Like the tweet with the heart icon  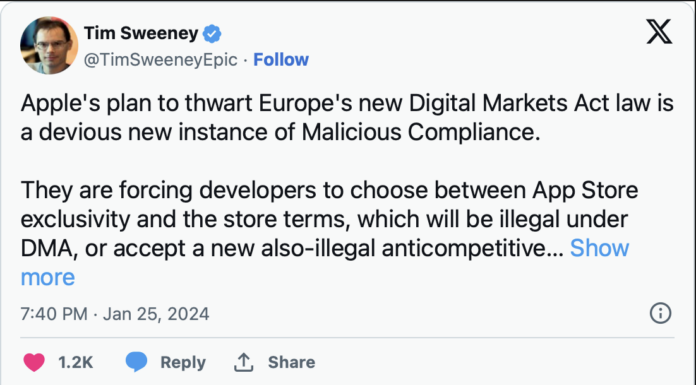(34, 362)
